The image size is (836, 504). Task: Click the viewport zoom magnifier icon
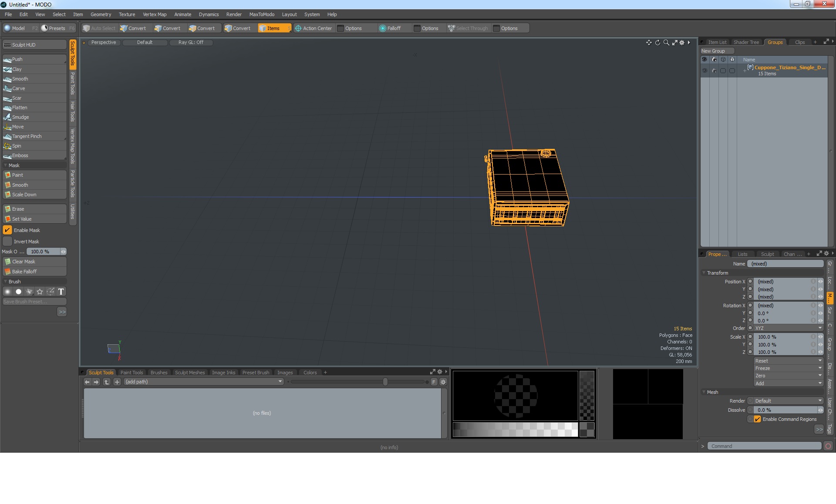coord(666,43)
